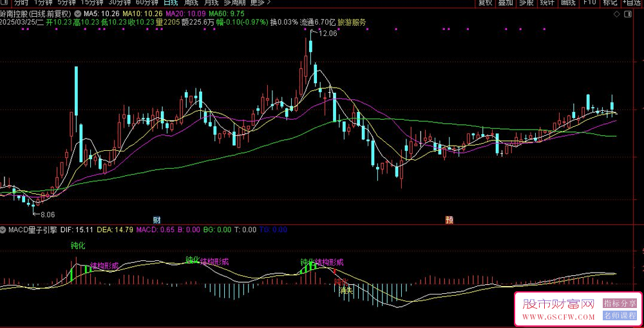Open the stock name dropdown arrow

tap(79, 13)
